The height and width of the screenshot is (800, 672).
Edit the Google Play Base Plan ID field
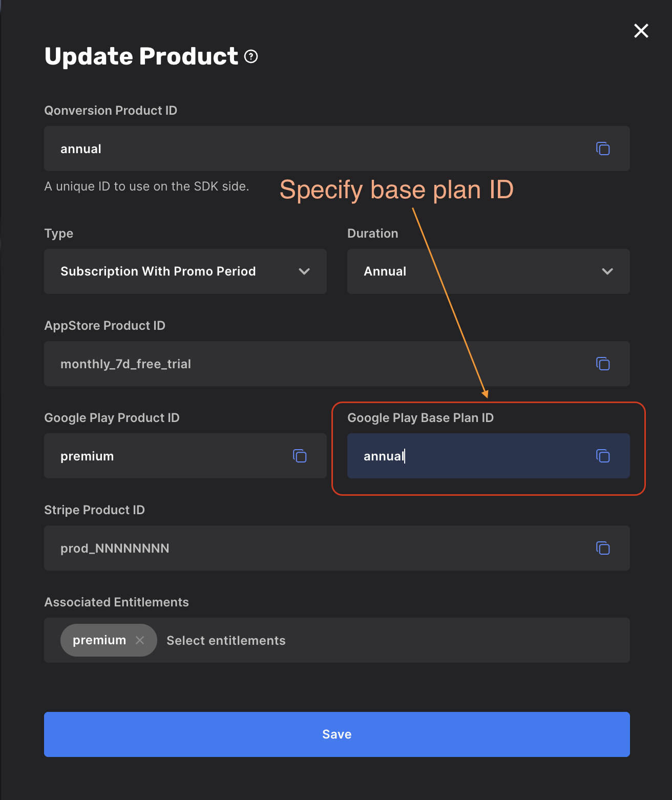click(489, 456)
